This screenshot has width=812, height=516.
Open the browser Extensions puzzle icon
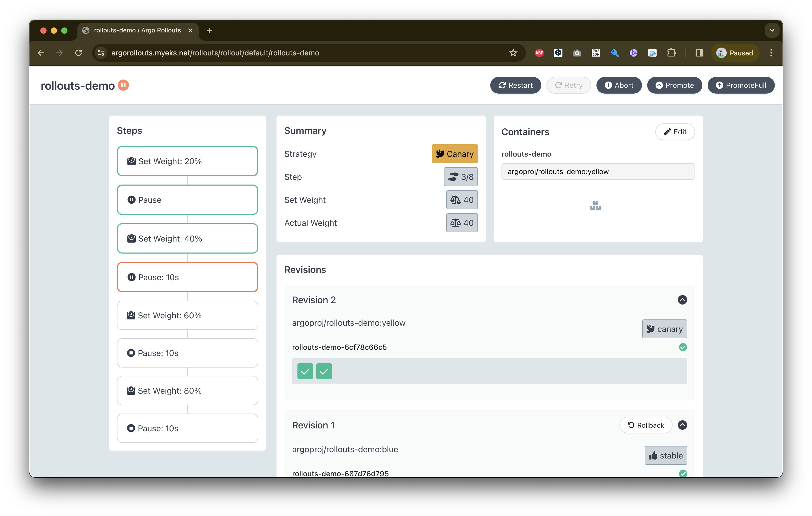click(x=671, y=53)
